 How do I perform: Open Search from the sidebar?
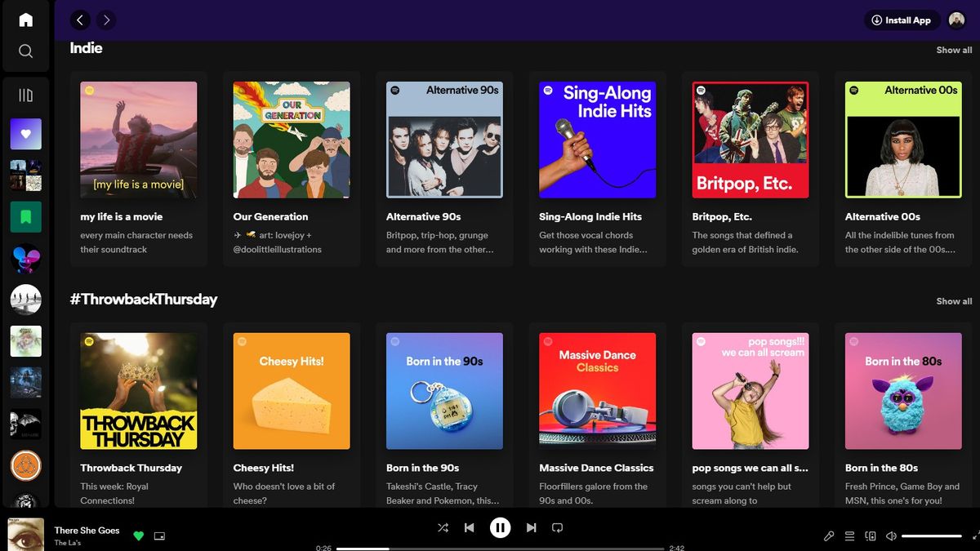[x=25, y=51]
